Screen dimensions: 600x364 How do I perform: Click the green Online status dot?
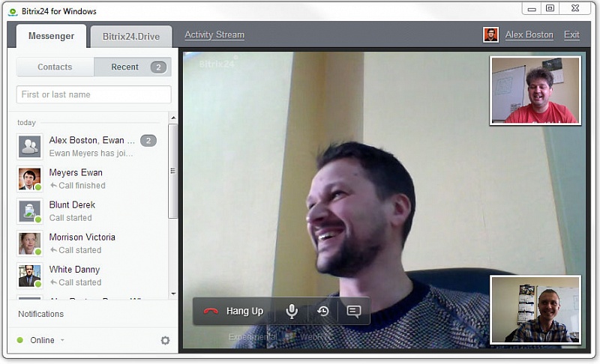click(20, 340)
